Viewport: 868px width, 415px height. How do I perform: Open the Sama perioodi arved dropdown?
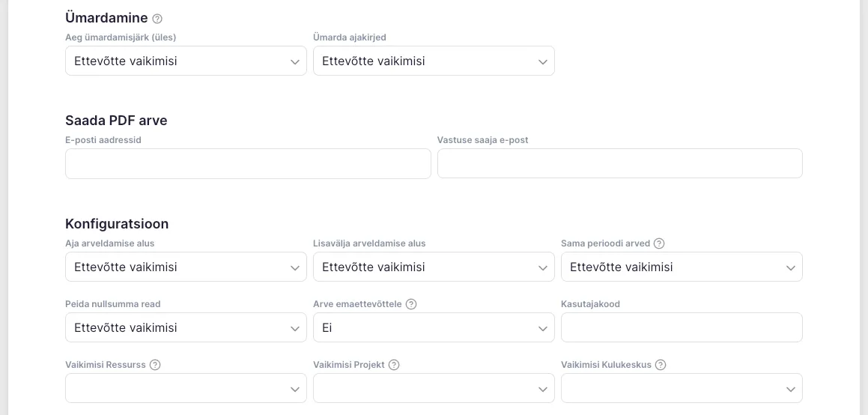coord(682,267)
